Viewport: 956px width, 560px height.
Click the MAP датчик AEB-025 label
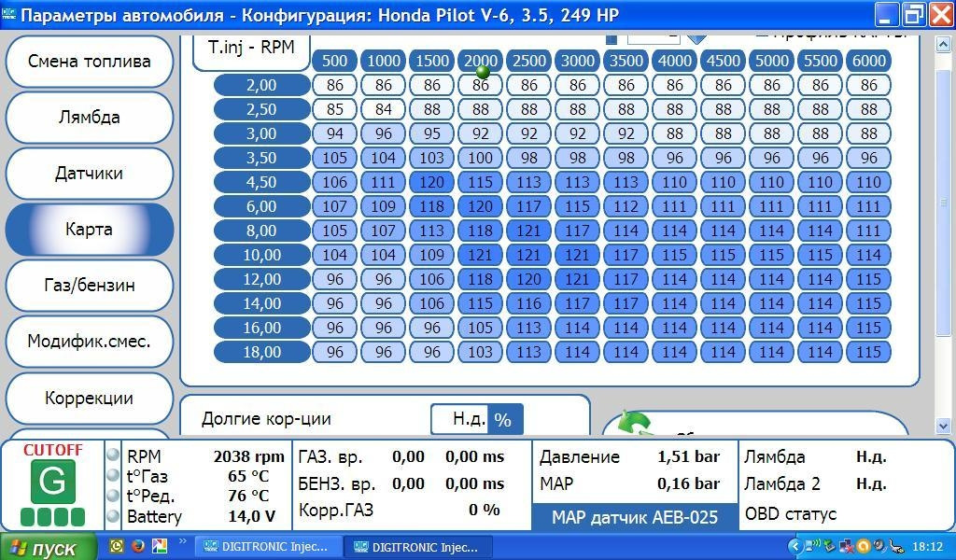635,517
